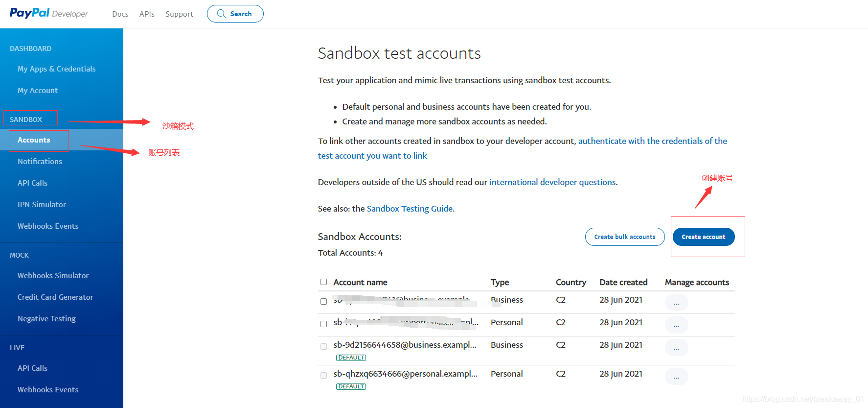The image size is (868, 408).
Task: Check the first blurred Business account checkbox
Action: tap(323, 301)
